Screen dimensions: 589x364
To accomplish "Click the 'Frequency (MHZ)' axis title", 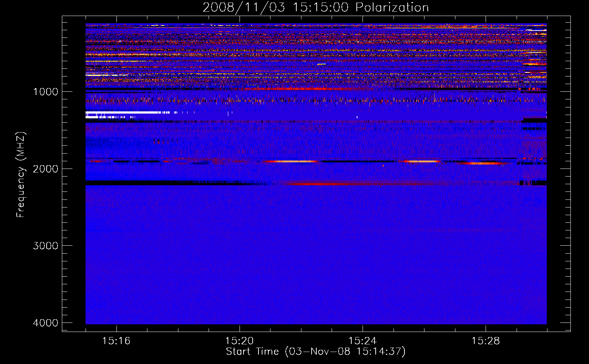I will pyautogui.click(x=21, y=175).
